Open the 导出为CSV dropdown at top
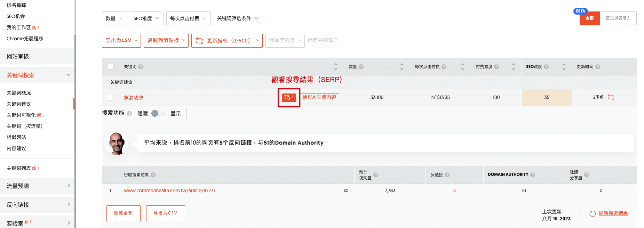Viewport: 644px width, 228px height. [x=121, y=41]
